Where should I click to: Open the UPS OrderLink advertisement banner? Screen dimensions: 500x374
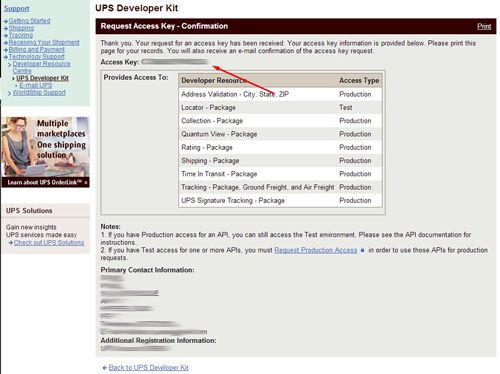pyautogui.click(x=45, y=152)
